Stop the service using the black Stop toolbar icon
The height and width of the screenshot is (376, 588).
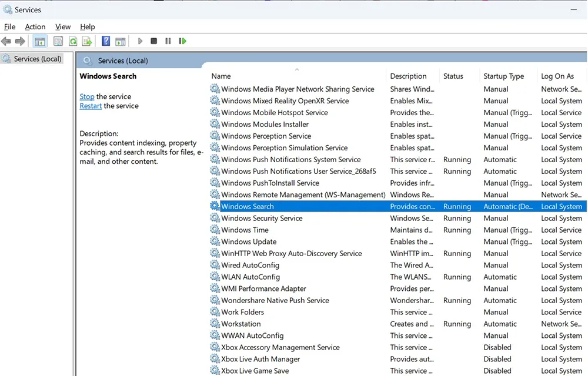pyautogui.click(x=154, y=41)
